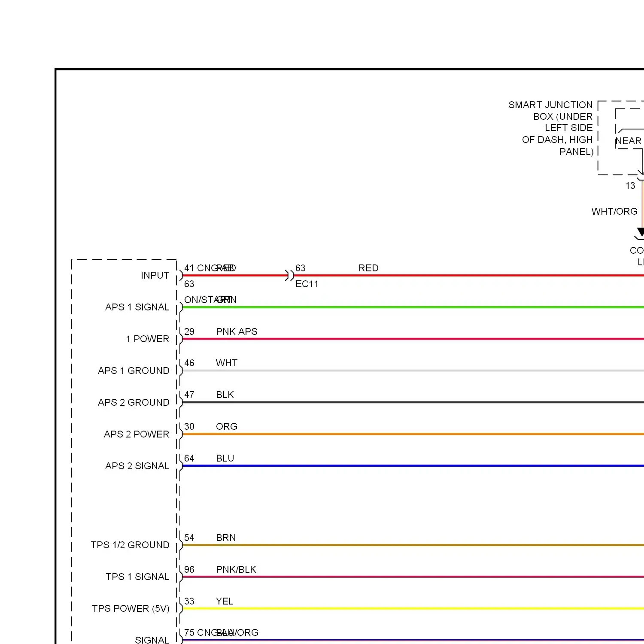Click the WHT/ORG wire label
This screenshot has width=644, height=644.
click(x=614, y=211)
